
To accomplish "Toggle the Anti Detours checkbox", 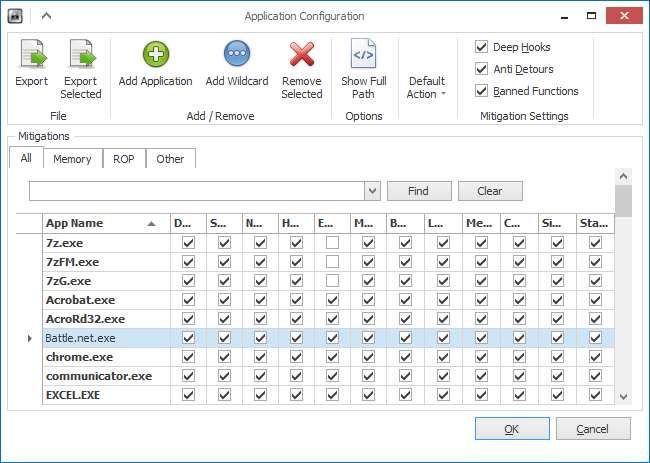I will [482, 69].
